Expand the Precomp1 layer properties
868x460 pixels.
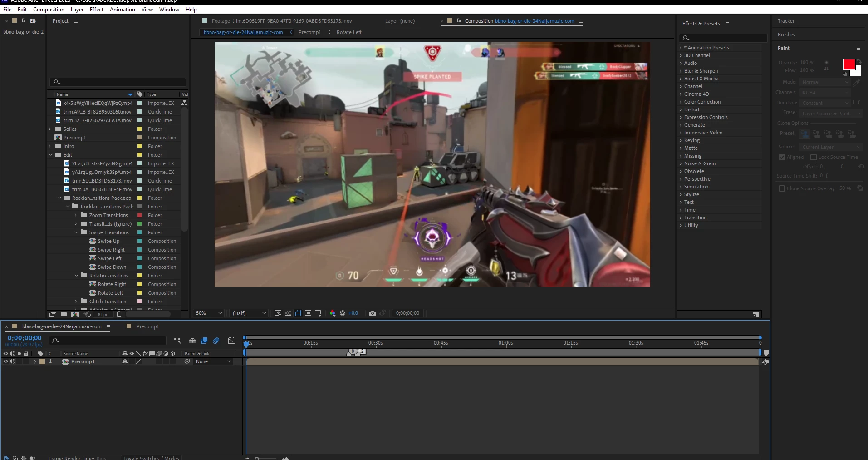point(35,361)
